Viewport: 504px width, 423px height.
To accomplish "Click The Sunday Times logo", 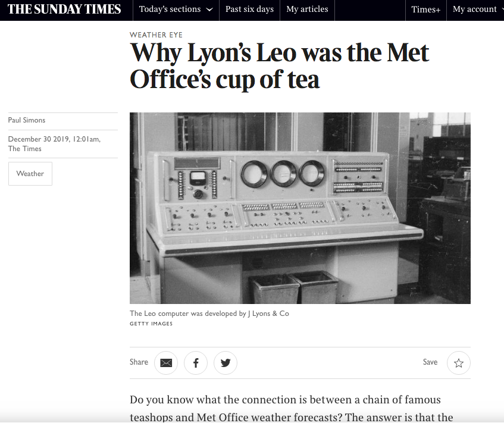I will click(64, 10).
